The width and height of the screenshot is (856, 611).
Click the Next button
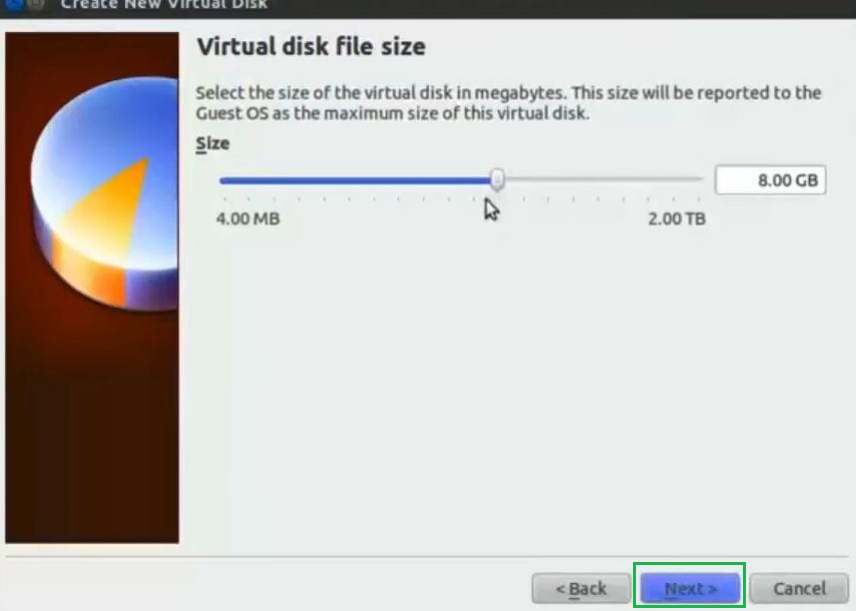690,589
